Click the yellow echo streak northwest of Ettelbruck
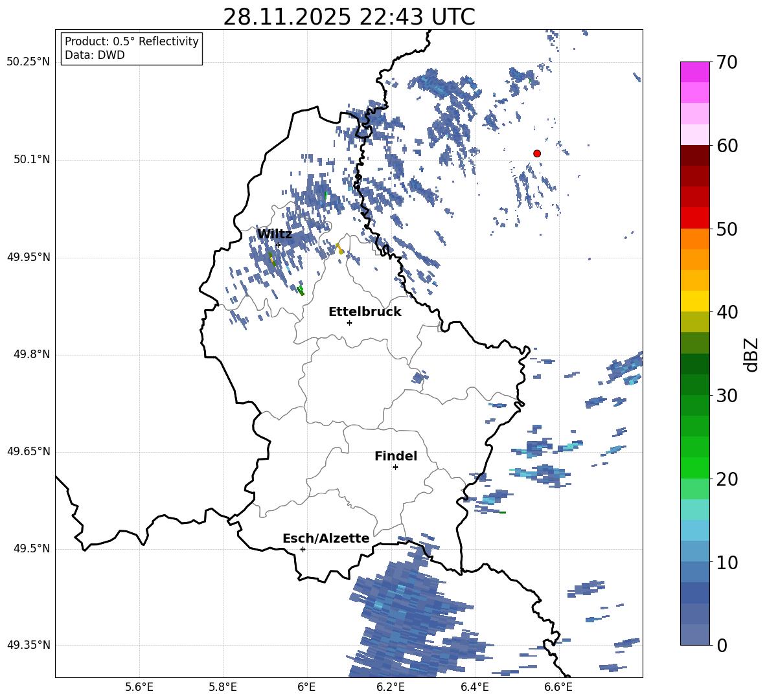 point(339,248)
